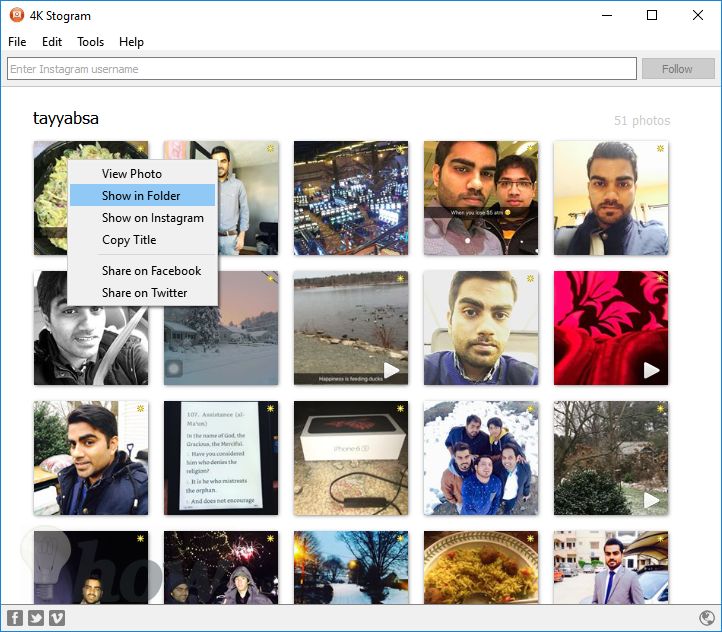Click star marker on Quran text photo
Screen dimensions: 722x632
click(270, 408)
